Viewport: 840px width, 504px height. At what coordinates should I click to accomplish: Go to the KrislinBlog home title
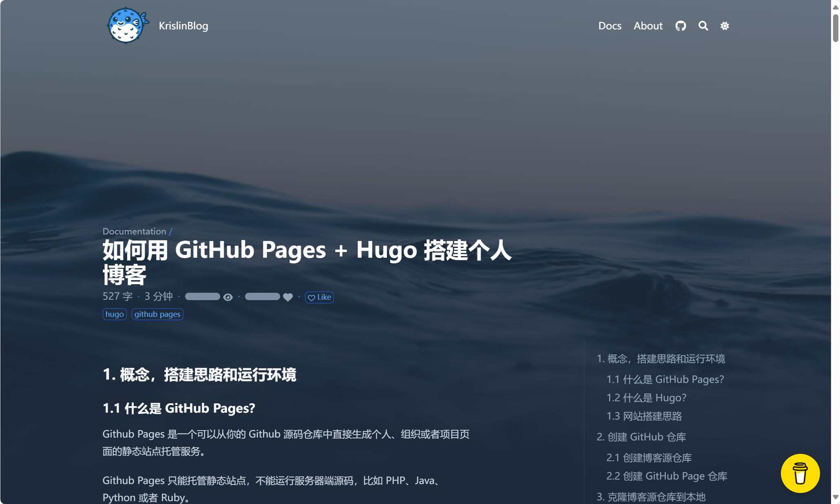pyautogui.click(x=183, y=26)
